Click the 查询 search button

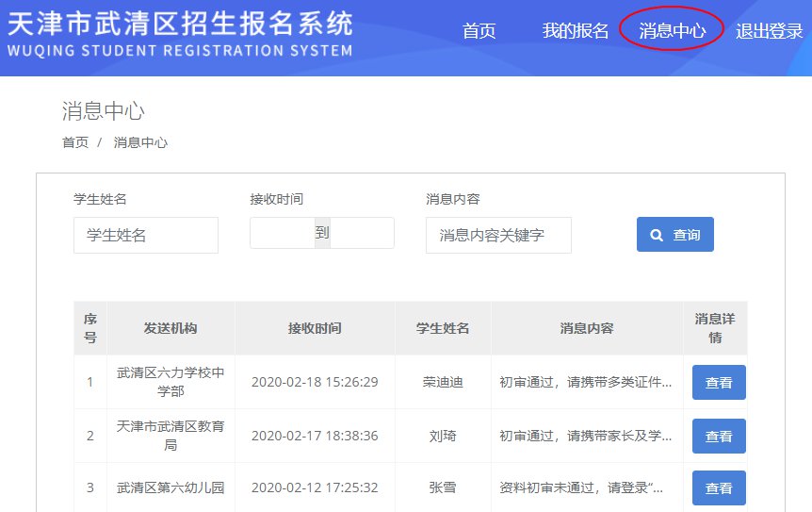point(674,235)
